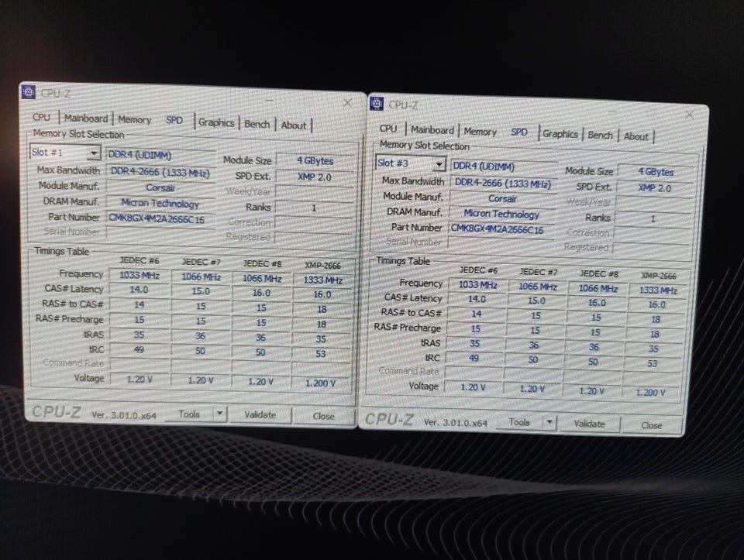Click Validate in the left CPU-Z window
The image size is (744, 560).
coord(260,415)
